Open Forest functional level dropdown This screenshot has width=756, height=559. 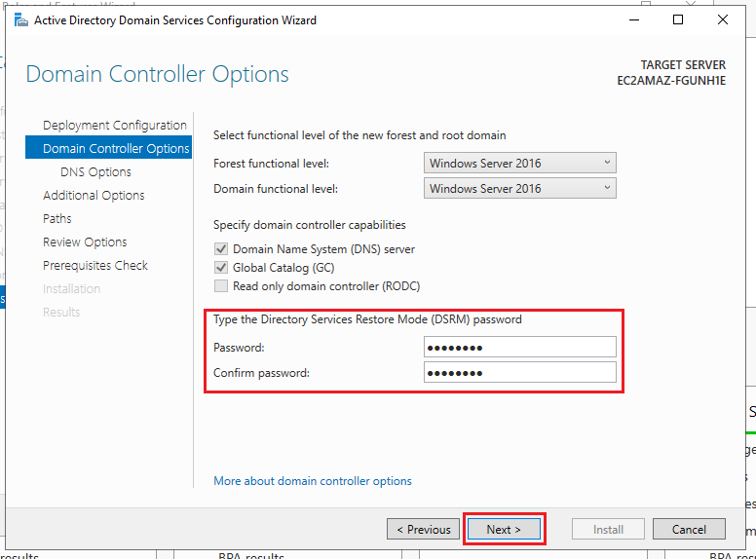pos(520,163)
